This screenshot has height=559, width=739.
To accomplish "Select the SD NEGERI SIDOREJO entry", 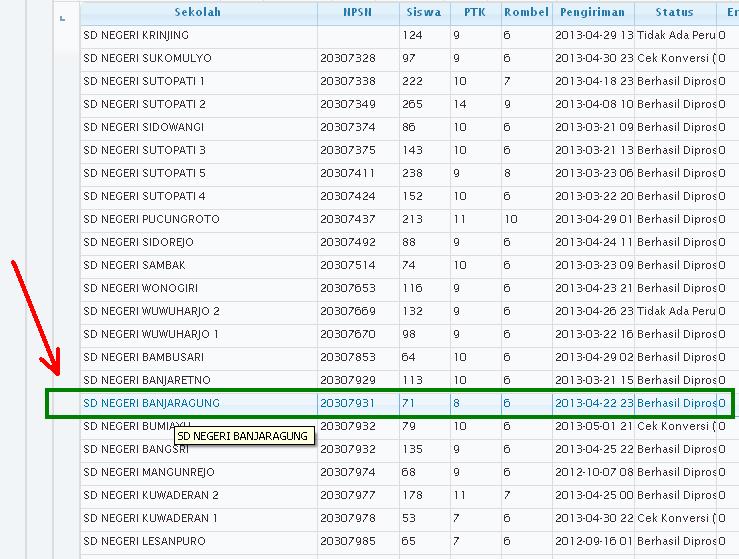I will coord(139,243).
